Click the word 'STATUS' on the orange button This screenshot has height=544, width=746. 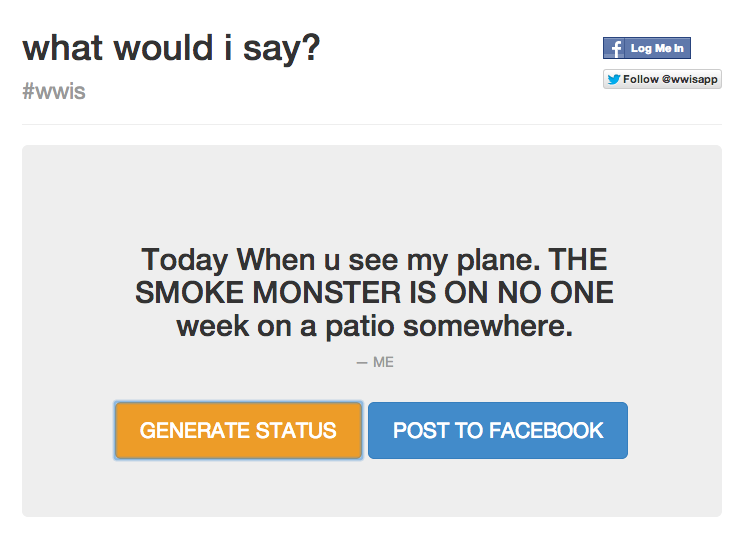[x=296, y=431]
